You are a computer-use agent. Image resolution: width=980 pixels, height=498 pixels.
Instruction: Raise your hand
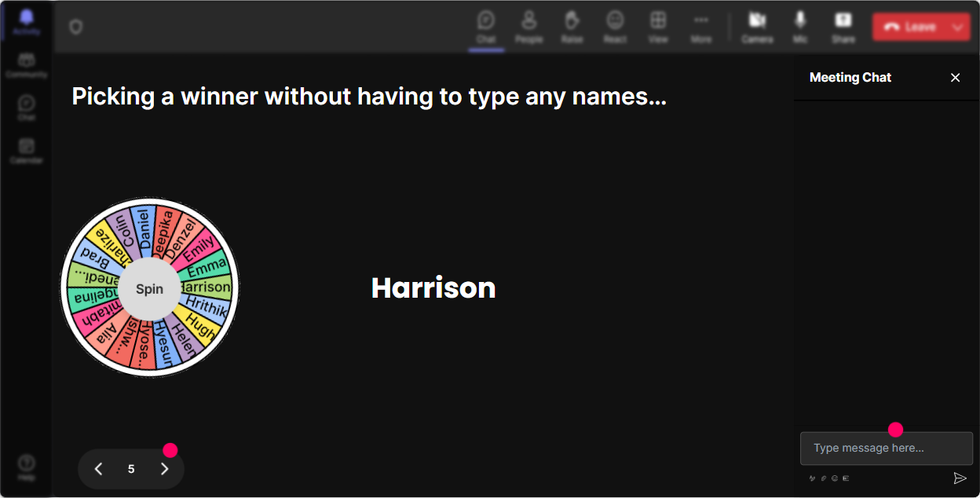(572, 26)
